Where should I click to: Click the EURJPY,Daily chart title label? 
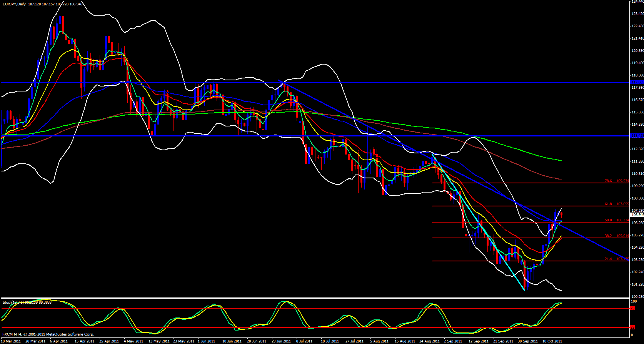coord(14,4)
